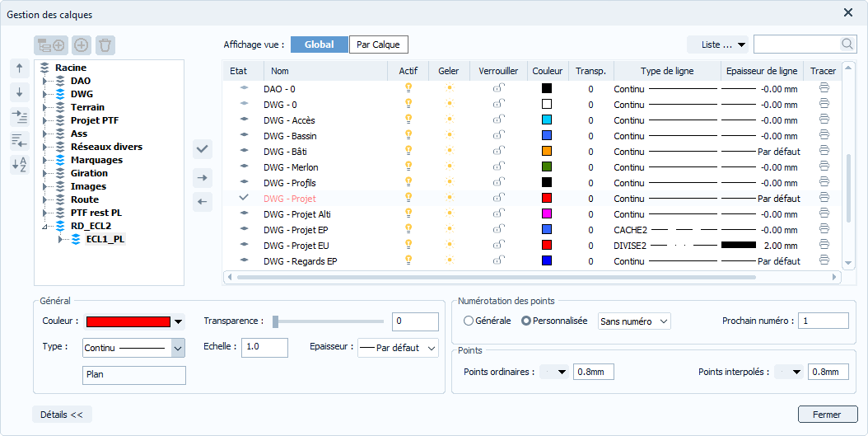Click the search magnifier icon

coord(847,45)
